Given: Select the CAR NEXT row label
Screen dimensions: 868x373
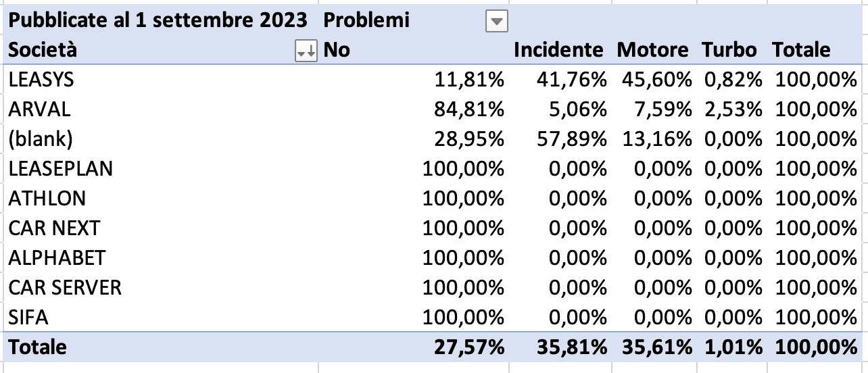Looking at the screenshot, I should click(54, 228).
